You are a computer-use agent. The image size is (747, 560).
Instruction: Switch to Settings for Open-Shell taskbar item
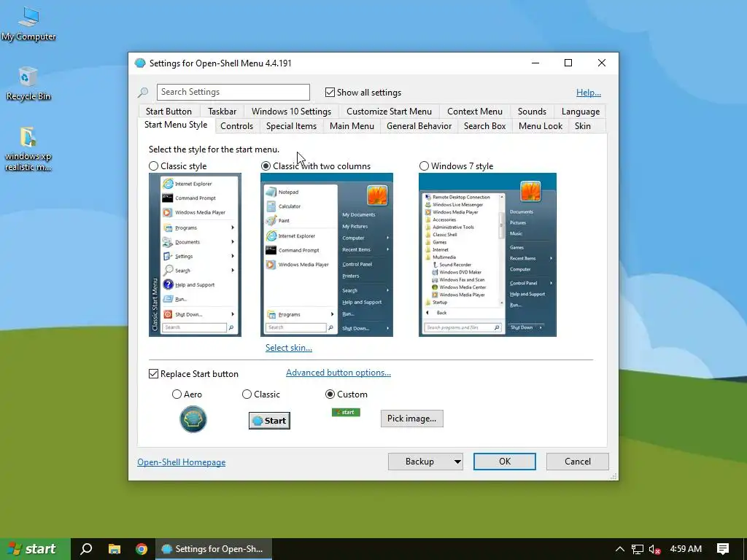[214, 549]
